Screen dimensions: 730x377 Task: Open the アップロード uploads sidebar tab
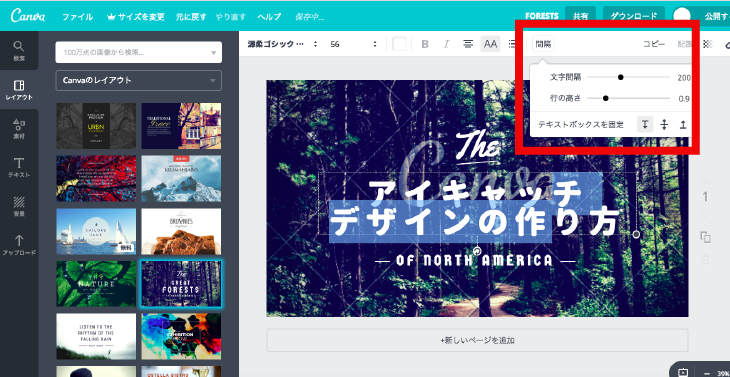coord(19,245)
